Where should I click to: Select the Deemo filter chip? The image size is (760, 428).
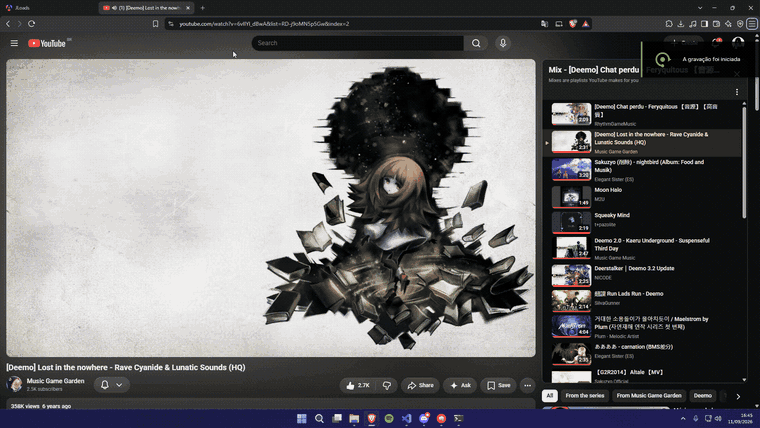coord(702,396)
